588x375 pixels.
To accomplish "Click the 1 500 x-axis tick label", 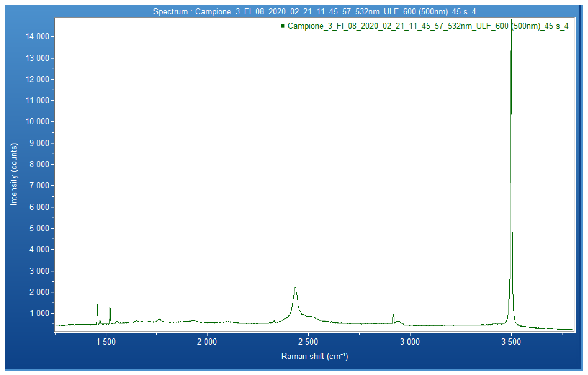I will coord(106,341).
